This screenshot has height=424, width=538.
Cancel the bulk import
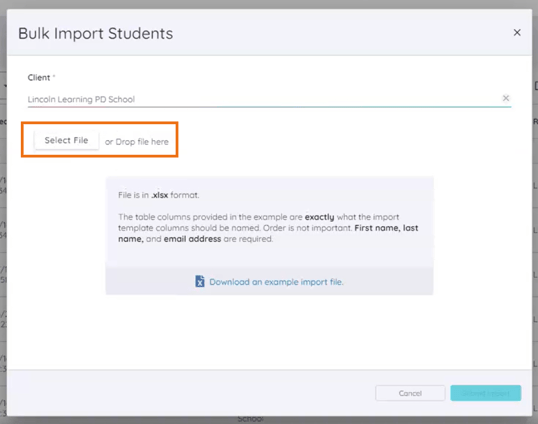(x=410, y=393)
